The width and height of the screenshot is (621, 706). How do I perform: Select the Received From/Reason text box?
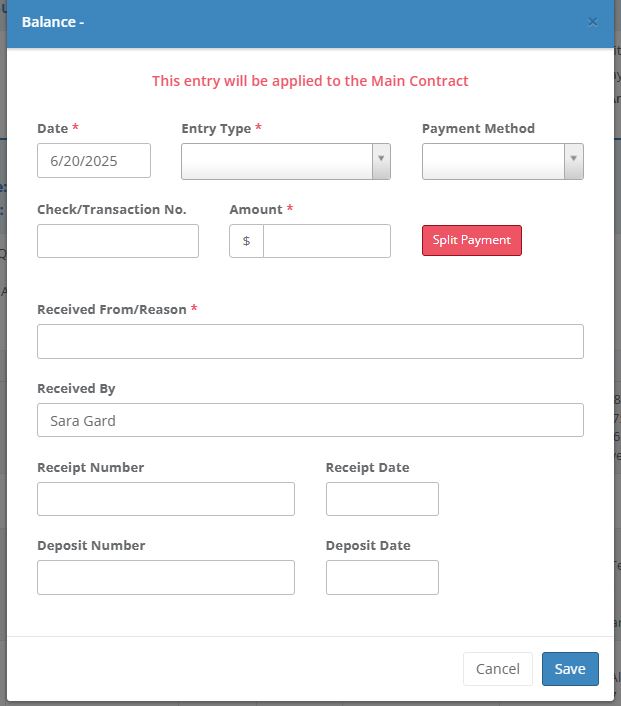(x=310, y=341)
